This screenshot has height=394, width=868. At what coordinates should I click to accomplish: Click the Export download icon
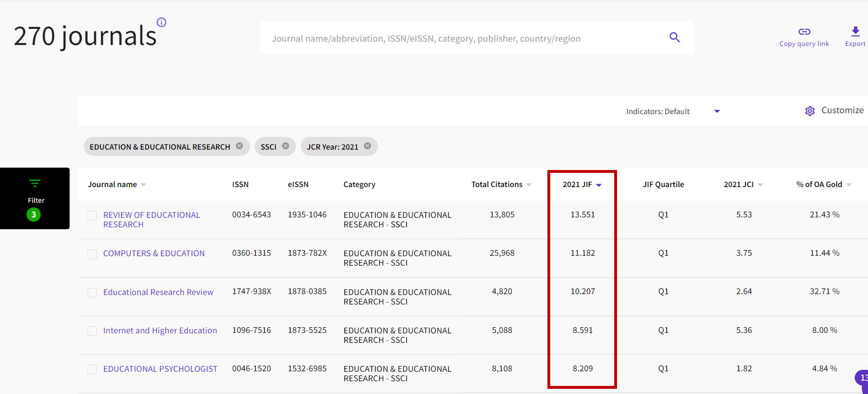click(855, 31)
